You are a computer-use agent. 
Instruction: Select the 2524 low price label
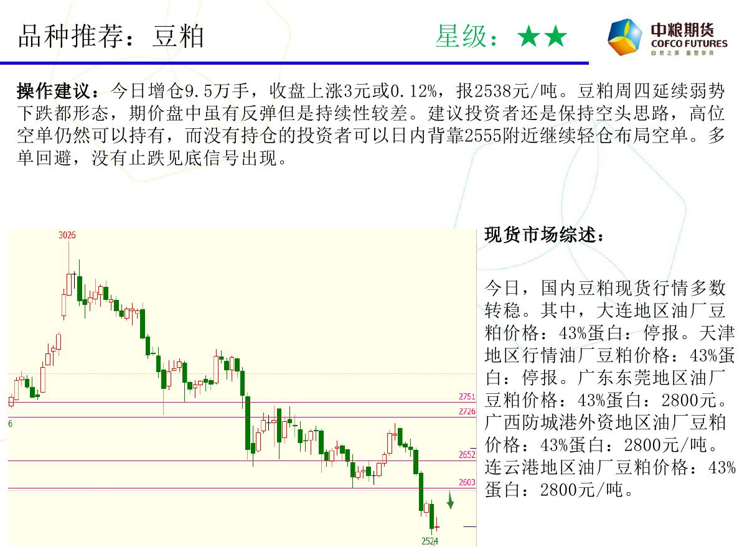430,541
